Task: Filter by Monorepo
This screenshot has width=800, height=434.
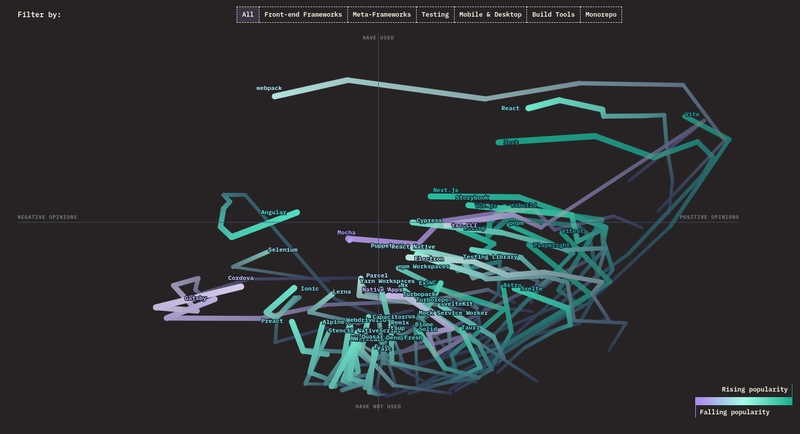Action: 601,15
